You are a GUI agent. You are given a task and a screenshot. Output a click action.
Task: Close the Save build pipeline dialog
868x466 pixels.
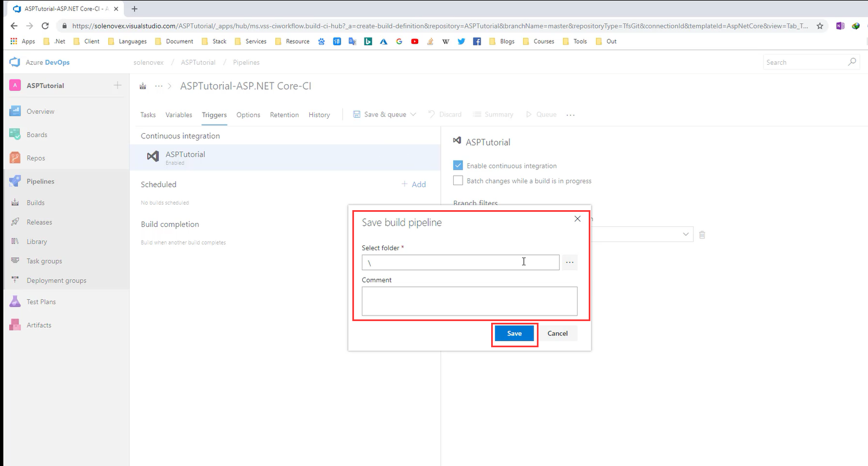[x=578, y=219]
